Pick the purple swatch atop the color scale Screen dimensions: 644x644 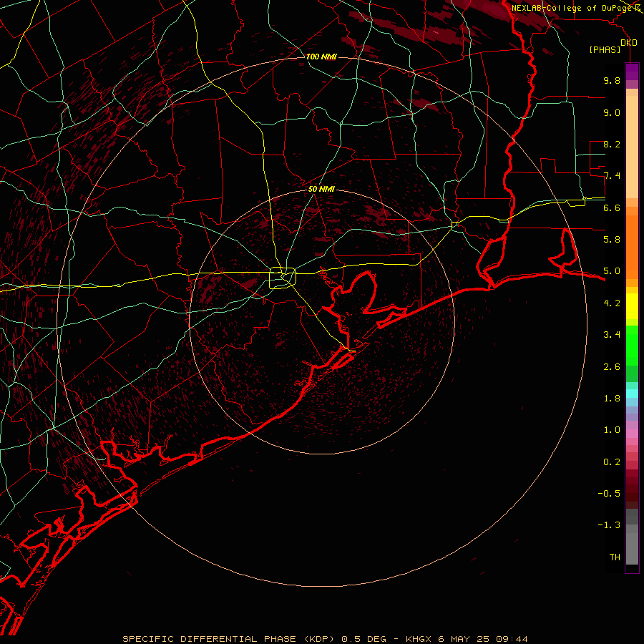(x=632, y=72)
